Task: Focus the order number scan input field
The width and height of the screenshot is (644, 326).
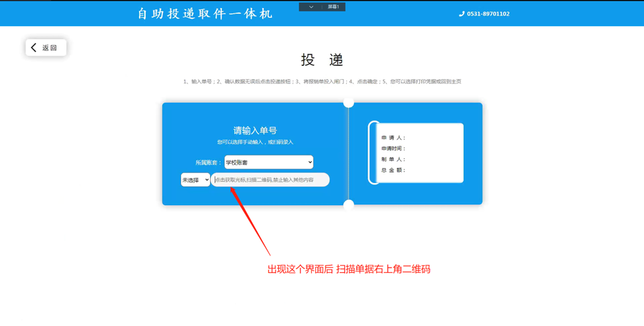Action: pos(270,180)
